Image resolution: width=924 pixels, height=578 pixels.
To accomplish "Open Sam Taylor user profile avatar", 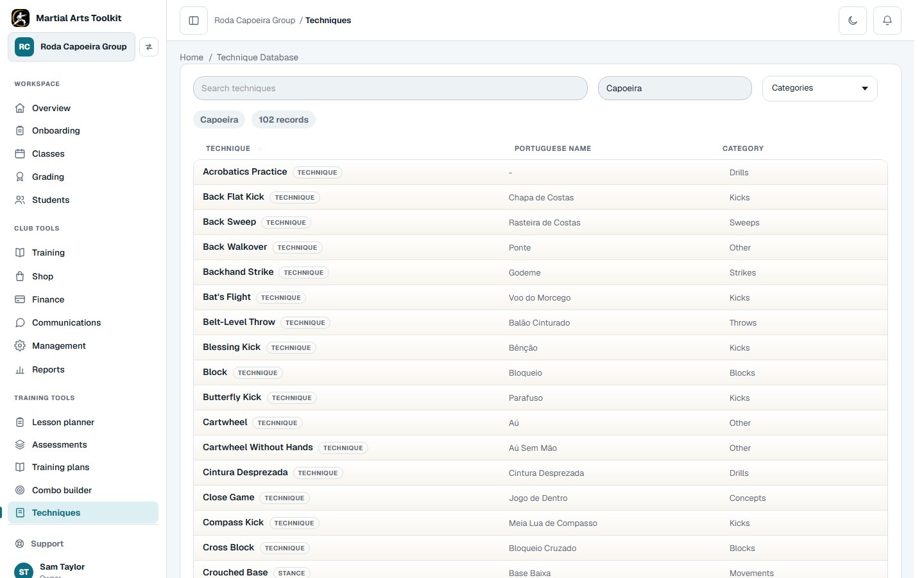I will tap(24, 570).
